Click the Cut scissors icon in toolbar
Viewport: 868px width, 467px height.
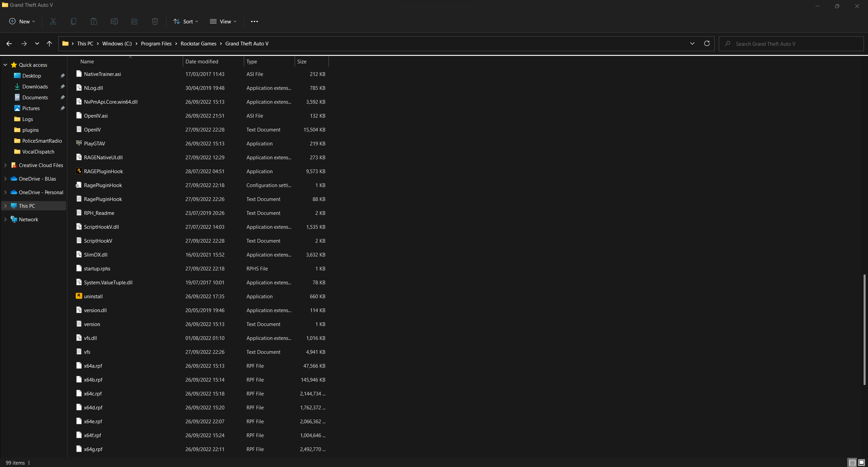(53, 21)
